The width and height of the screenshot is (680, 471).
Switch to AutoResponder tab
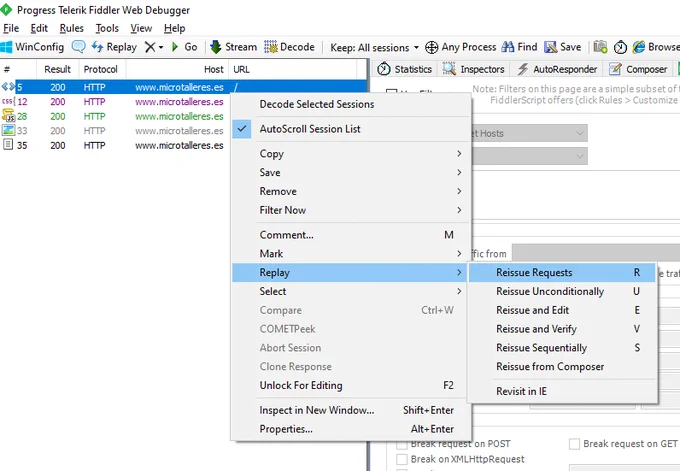pos(557,69)
